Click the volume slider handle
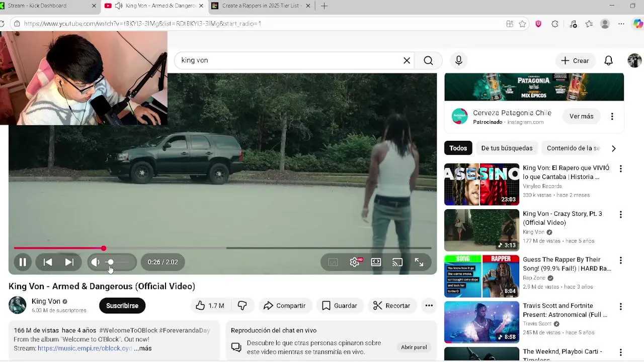Viewport: 644px width, 362px height. 110,262
